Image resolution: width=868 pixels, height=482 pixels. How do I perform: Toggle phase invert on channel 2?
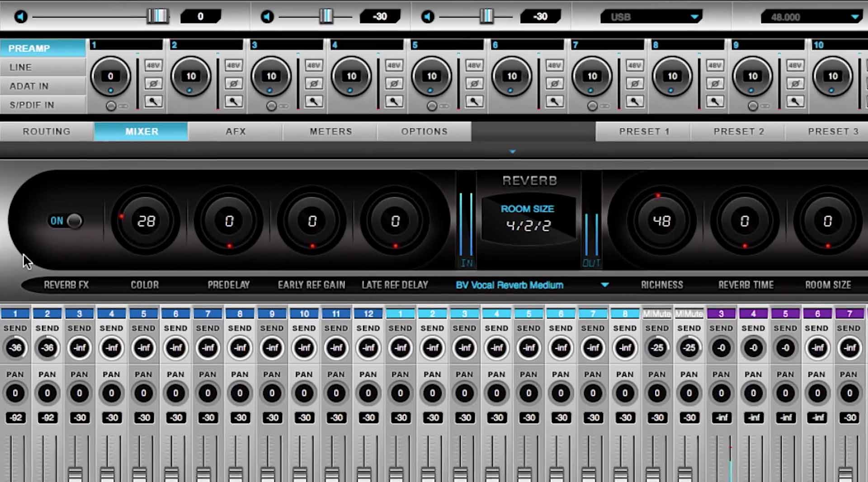tap(233, 84)
